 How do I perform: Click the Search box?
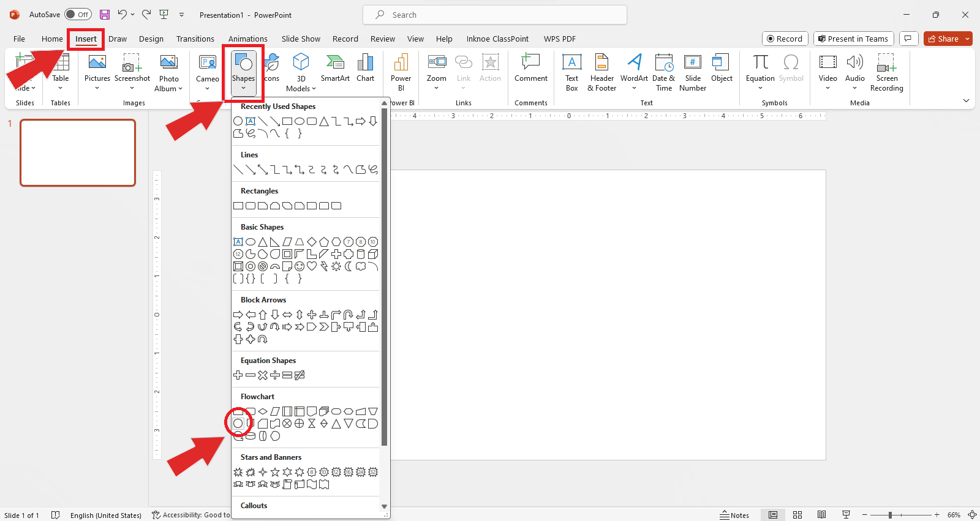495,15
